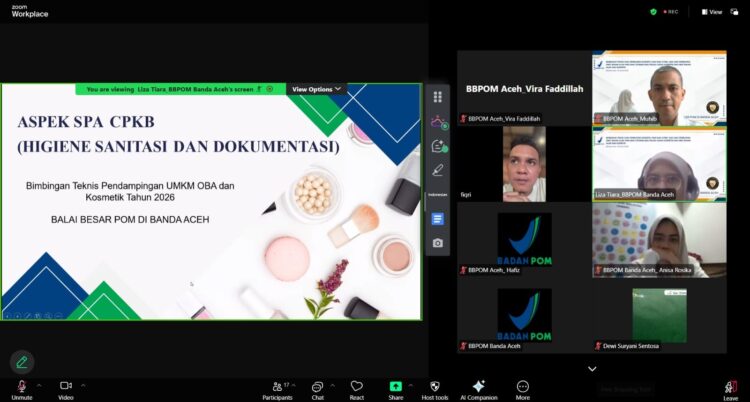
Task: Open the More options menu
Action: (x=522, y=387)
